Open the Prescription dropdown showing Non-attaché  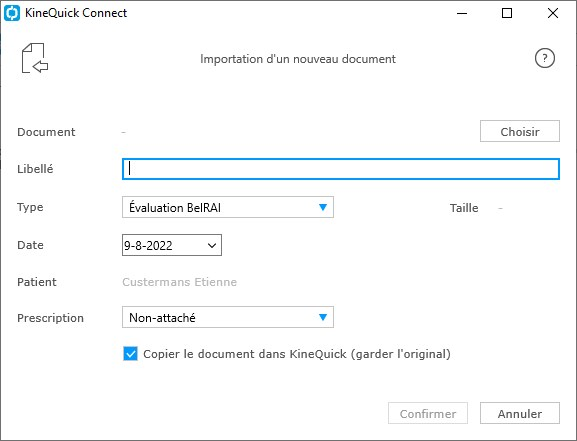(x=228, y=317)
